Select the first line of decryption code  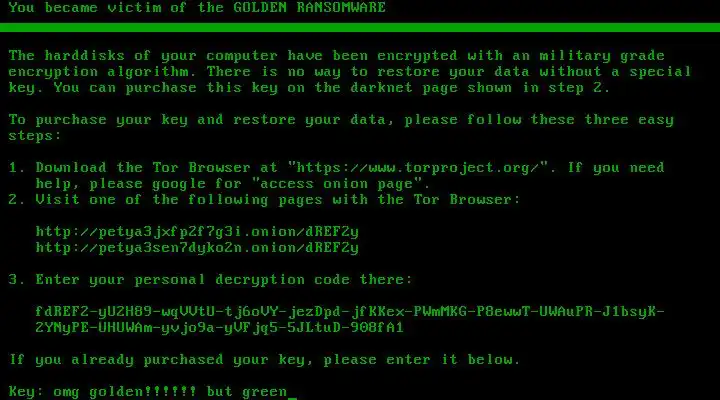point(350,312)
